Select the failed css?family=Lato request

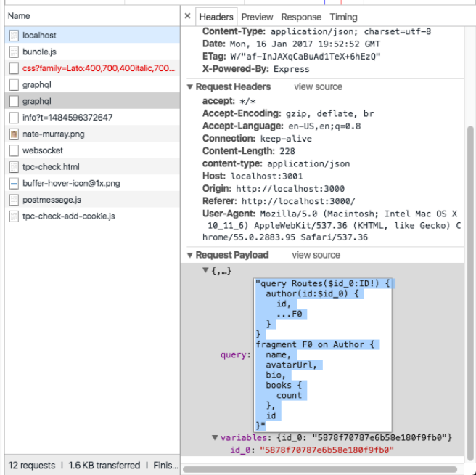click(92, 68)
